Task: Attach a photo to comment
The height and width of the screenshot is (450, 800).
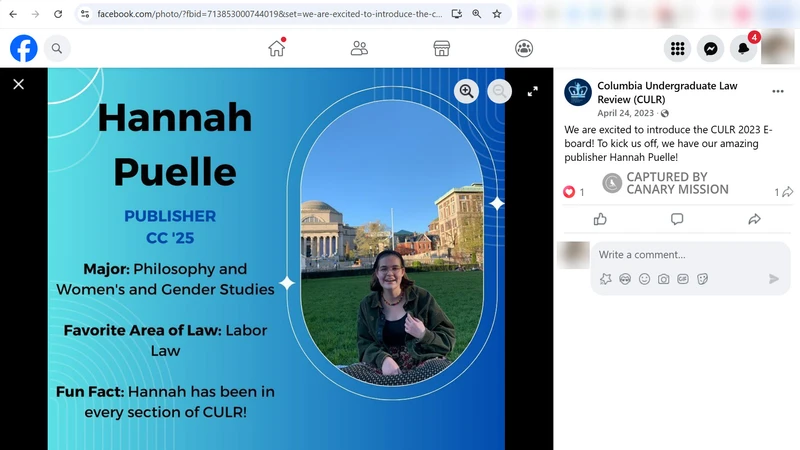Action: point(663,279)
